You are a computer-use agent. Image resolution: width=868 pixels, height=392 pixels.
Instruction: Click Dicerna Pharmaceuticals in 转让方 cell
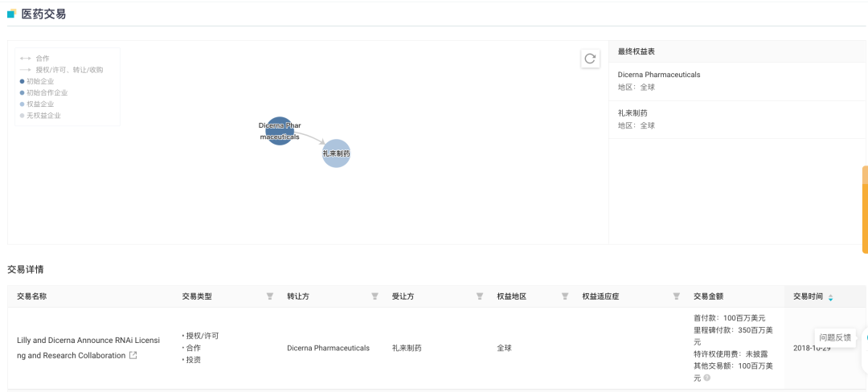click(x=328, y=349)
